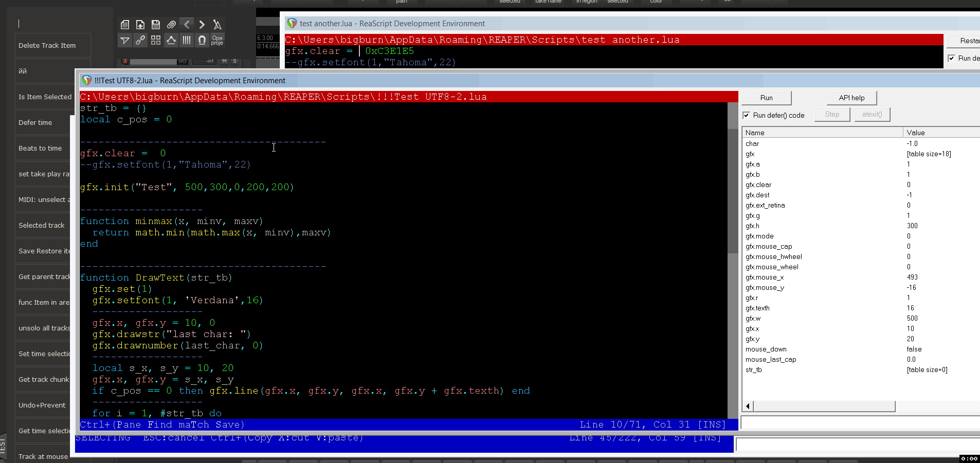This screenshot has width=980, height=463.
Task: Click the atexit() button
Action: click(x=872, y=115)
